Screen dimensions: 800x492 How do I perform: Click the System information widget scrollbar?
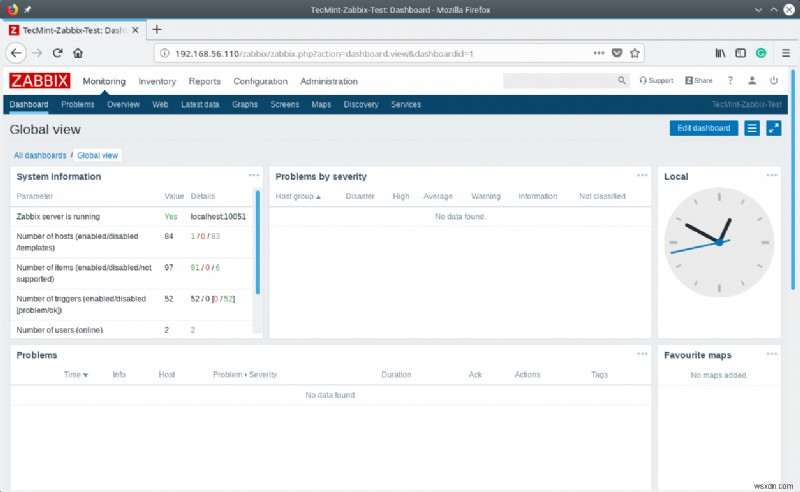pos(258,242)
